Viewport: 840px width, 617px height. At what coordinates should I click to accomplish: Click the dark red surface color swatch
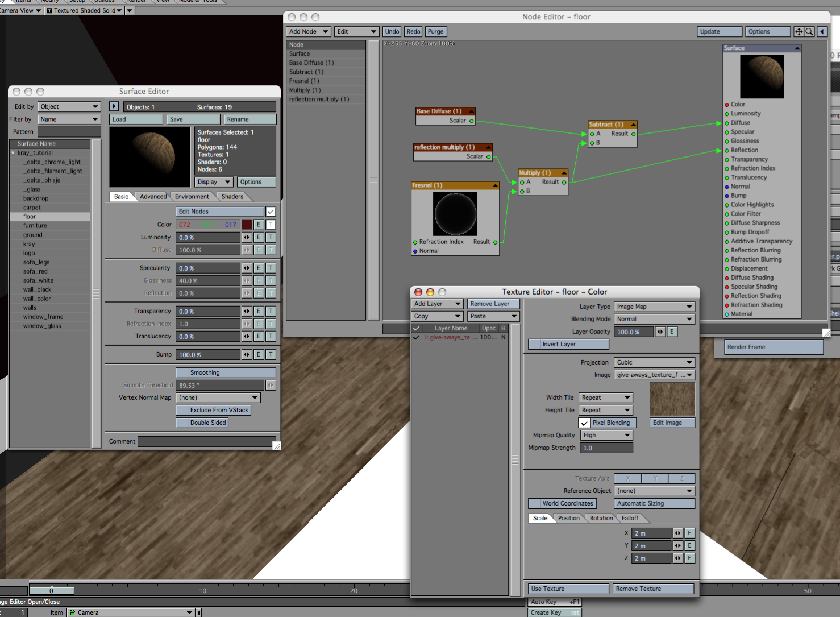247,225
